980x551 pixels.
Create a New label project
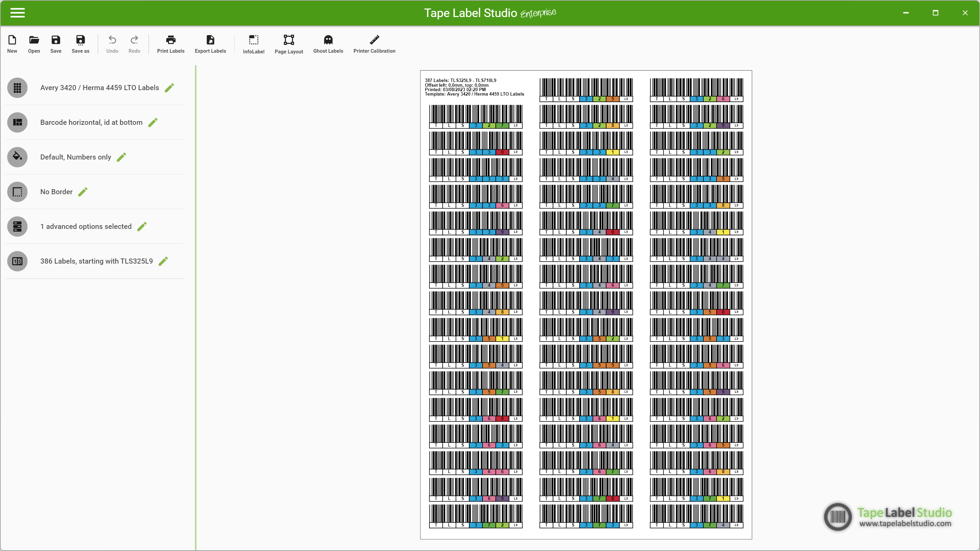[12, 44]
